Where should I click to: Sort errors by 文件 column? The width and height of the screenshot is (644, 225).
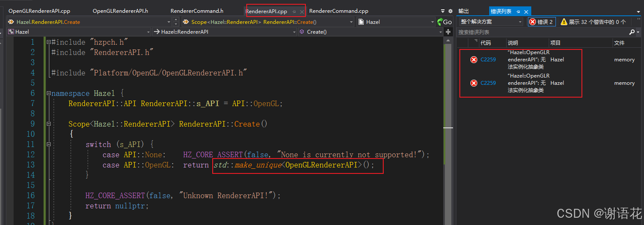(x=627, y=43)
